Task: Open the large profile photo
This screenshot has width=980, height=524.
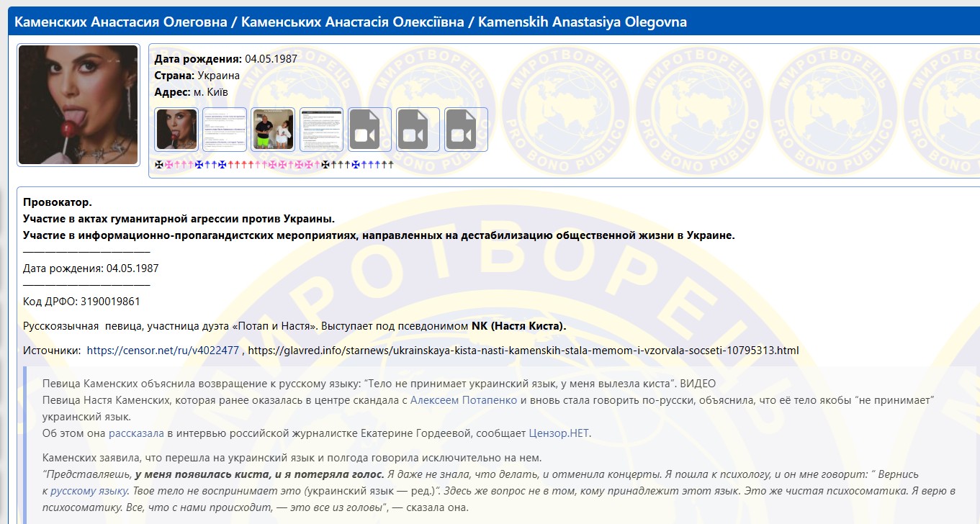Action: 78,105
